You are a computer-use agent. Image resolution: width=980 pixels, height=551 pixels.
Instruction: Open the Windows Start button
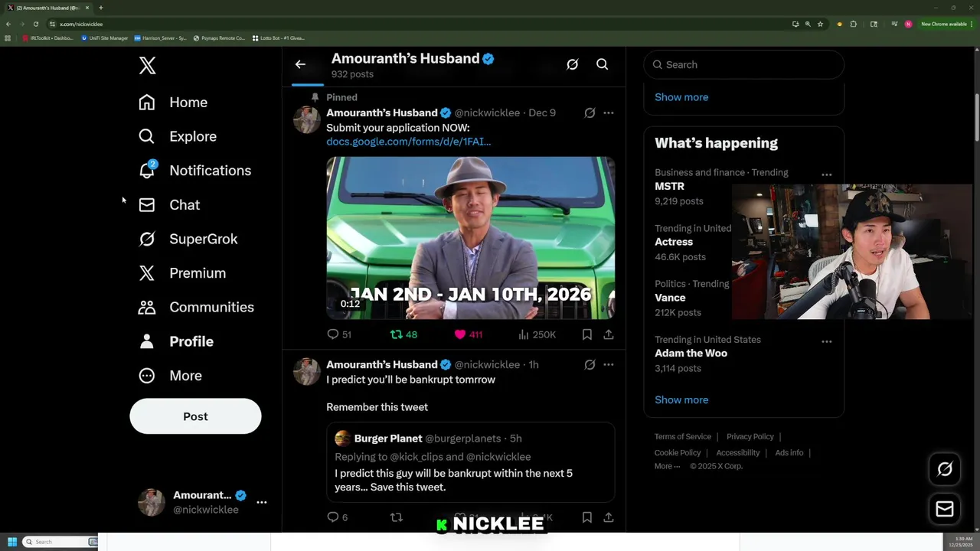[11, 542]
